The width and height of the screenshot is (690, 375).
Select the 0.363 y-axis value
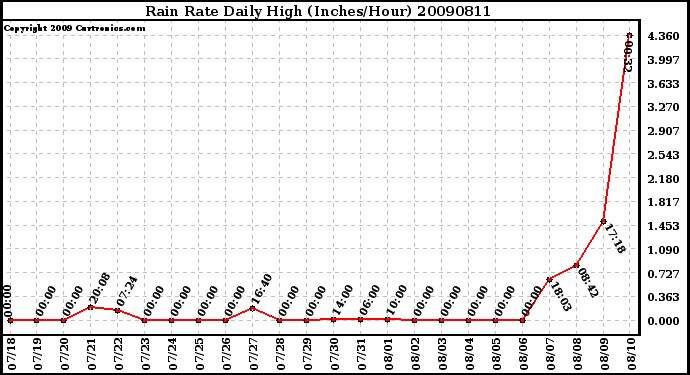pyautogui.click(x=663, y=297)
